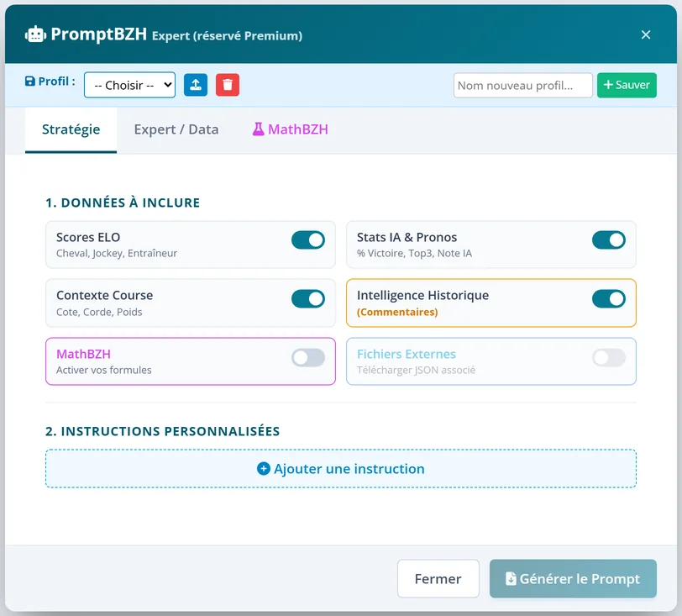
Task: Click Ajouter une instruction
Action: point(341,468)
